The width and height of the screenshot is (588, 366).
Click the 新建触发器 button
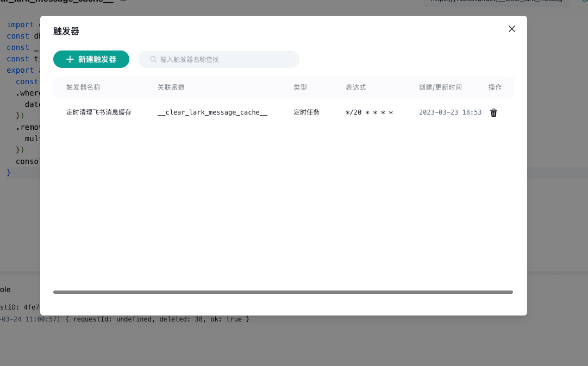pos(91,59)
